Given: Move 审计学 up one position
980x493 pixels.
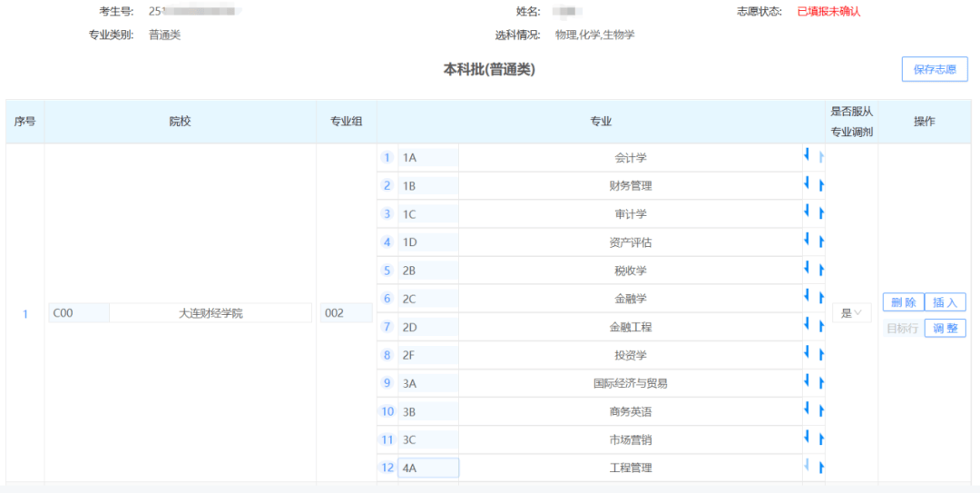Looking at the screenshot, I should point(822,214).
